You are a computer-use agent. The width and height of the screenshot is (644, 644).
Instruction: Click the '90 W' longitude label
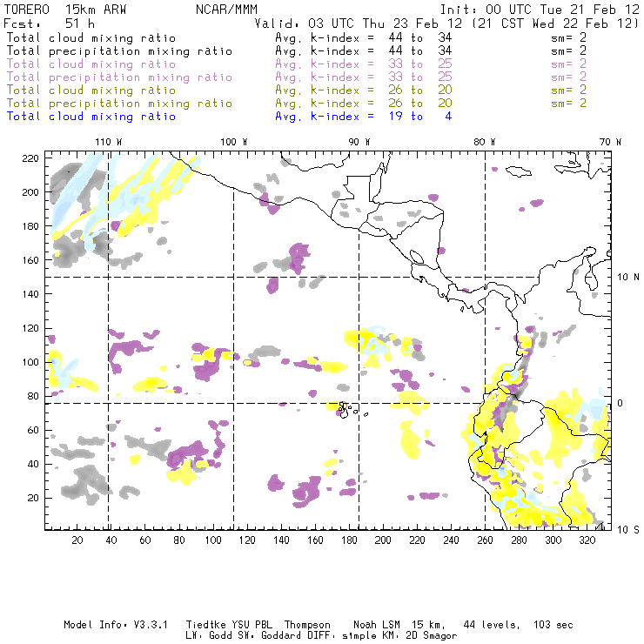tap(359, 142)
